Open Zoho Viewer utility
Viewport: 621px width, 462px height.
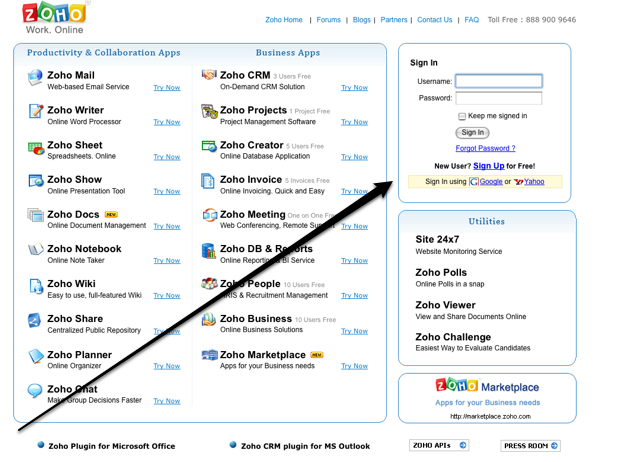point(445,305)
